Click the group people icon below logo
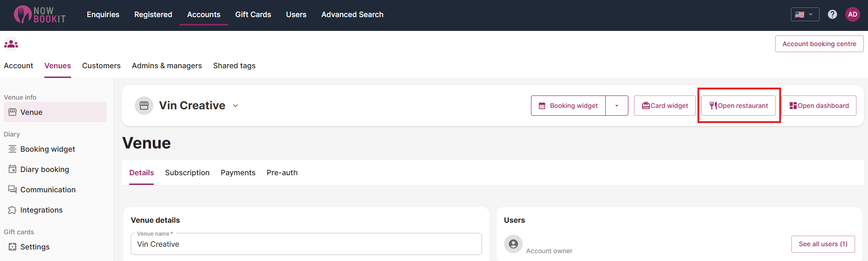868x261 pixels. coord(11,44)
